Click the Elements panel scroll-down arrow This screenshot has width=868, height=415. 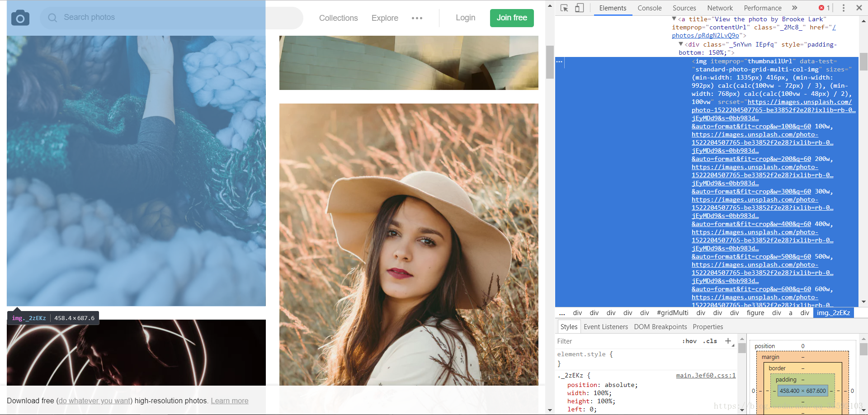click(x=863, y=302)
